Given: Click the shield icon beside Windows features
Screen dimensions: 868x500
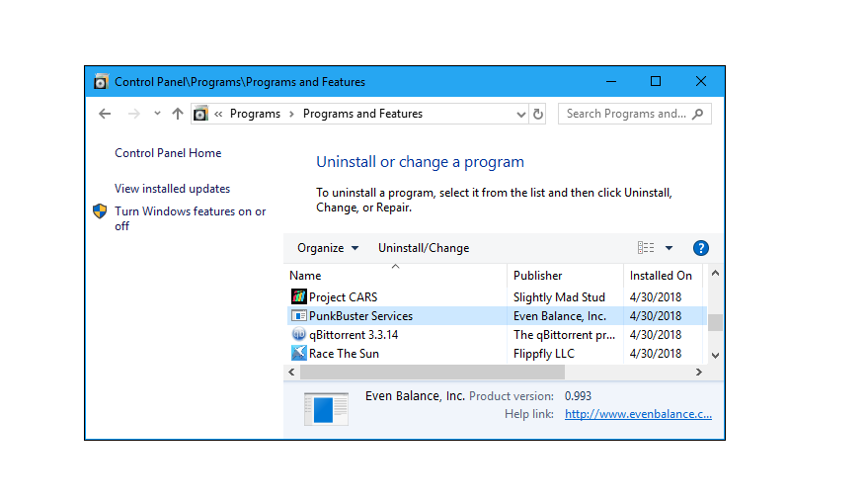Looking at the screenshot, I should [100, 210].
